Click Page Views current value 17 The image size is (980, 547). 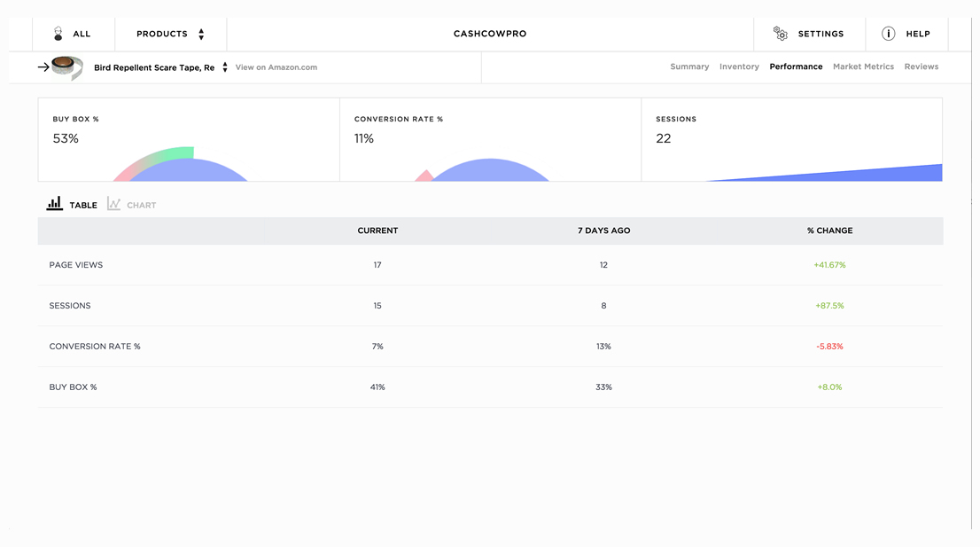(377, 265)
